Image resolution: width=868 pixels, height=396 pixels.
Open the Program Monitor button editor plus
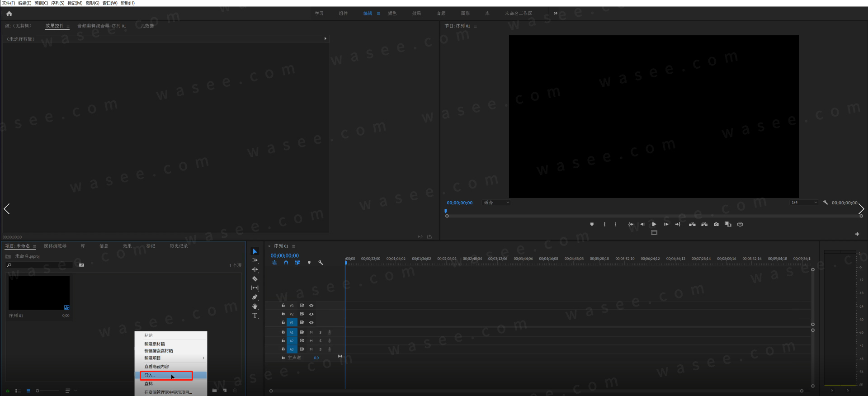click(857, 234)
